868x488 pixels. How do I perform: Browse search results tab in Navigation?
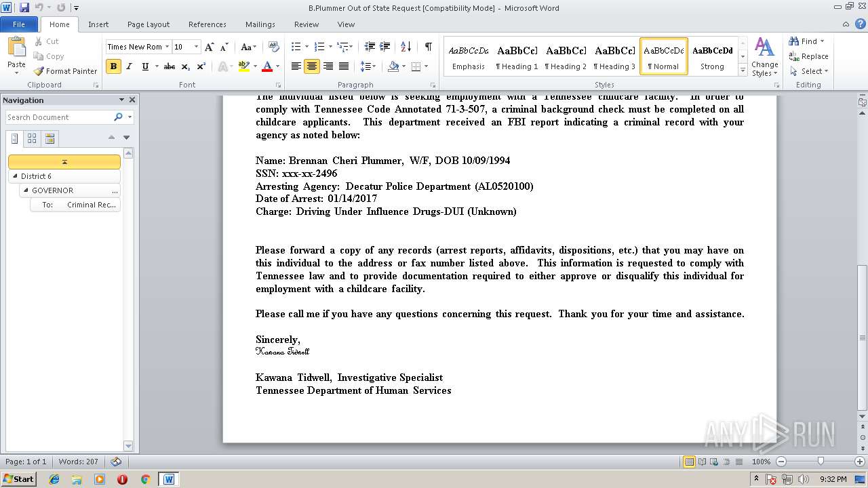50,139
